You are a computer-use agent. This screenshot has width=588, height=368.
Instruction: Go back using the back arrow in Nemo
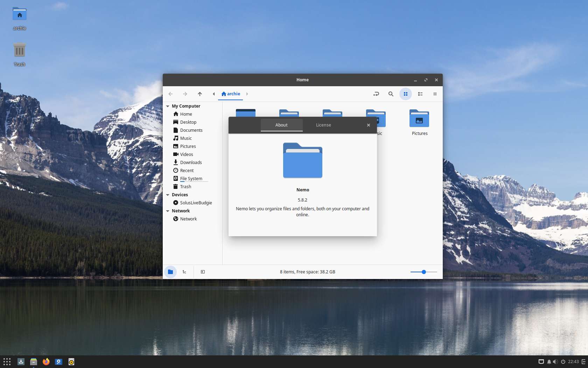[170, 94]
